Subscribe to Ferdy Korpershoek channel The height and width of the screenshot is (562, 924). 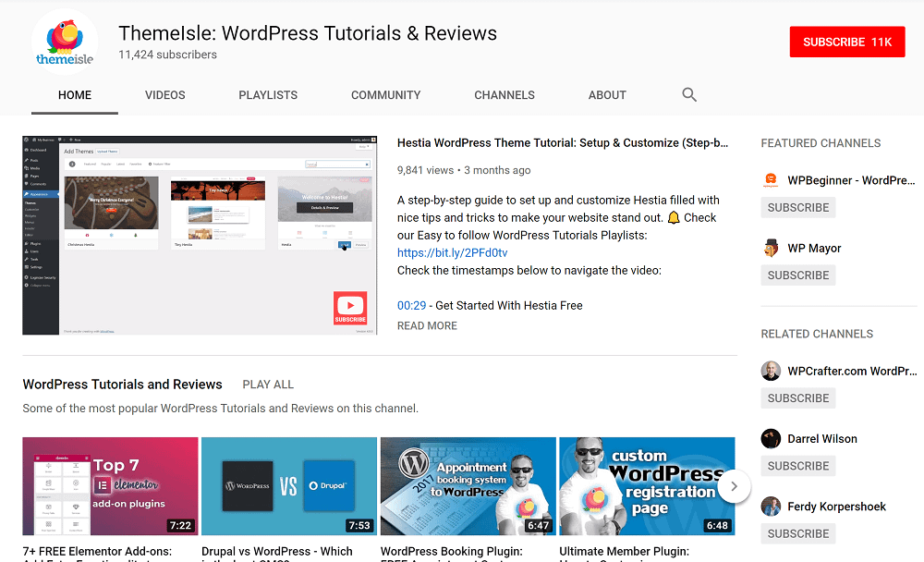[x=798, y=533]
